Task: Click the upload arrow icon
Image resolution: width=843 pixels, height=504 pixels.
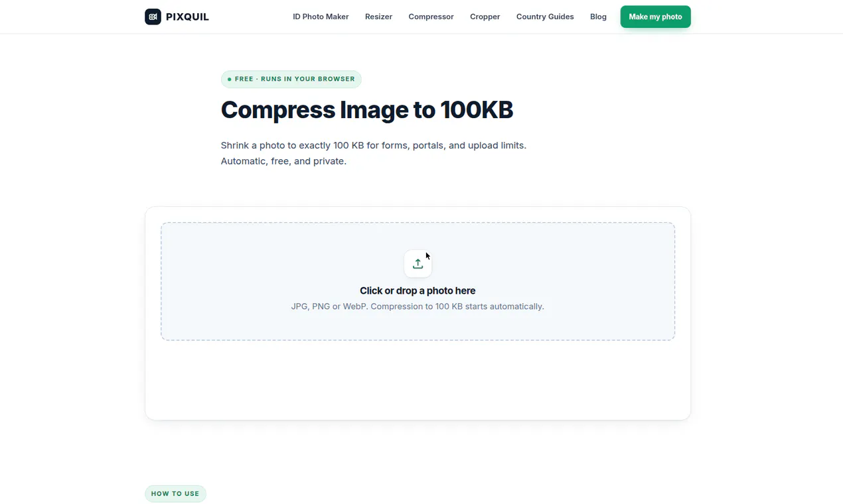Action: (x=418, y=264)
